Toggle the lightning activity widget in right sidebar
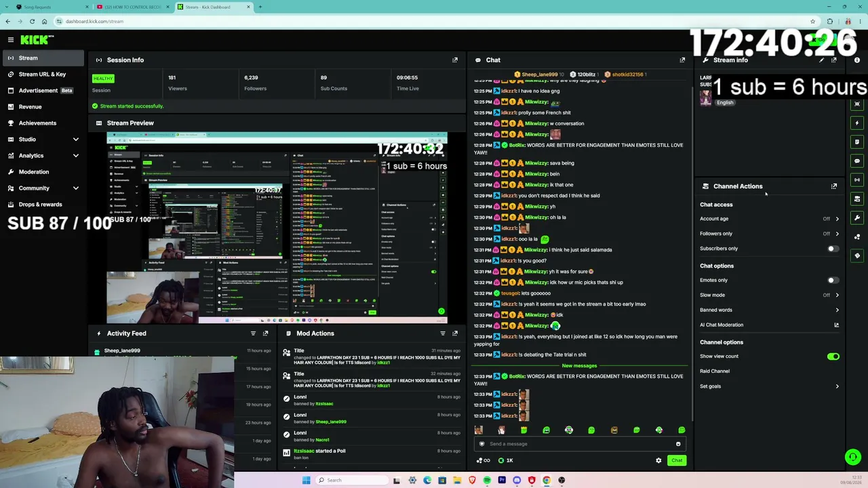Screen dimensions: 868x488 (857, 123)
